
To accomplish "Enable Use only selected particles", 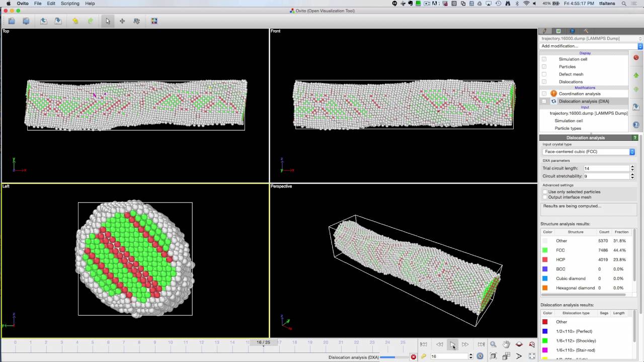I will pos(545,192).
